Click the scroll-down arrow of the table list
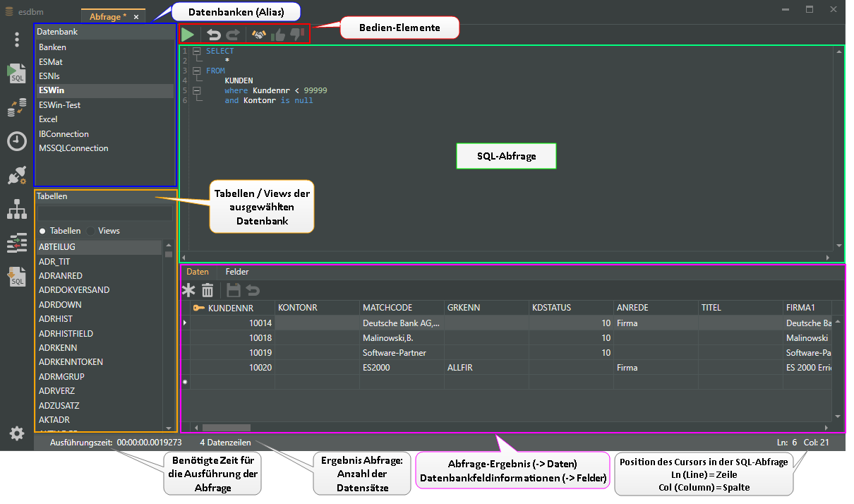Viewport: 854px width, 504px height. 169,428
